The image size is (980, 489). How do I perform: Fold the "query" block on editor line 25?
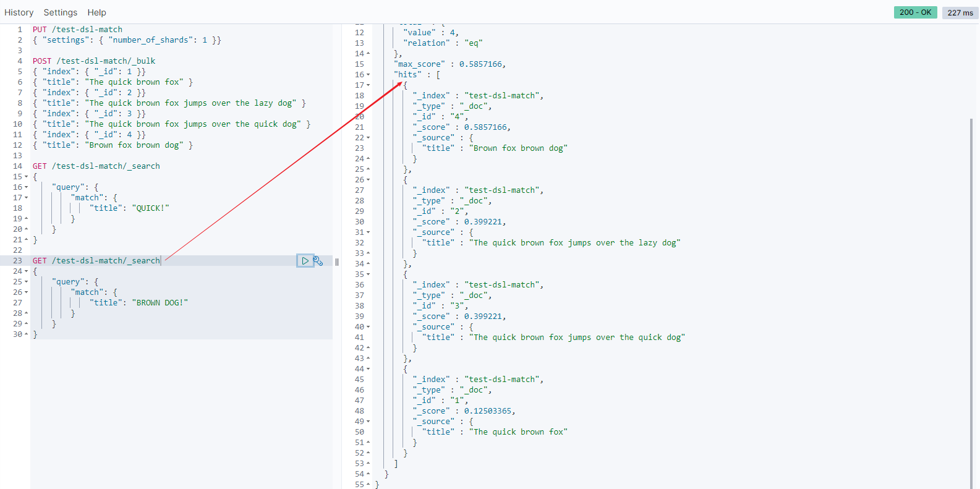(26, 282)
